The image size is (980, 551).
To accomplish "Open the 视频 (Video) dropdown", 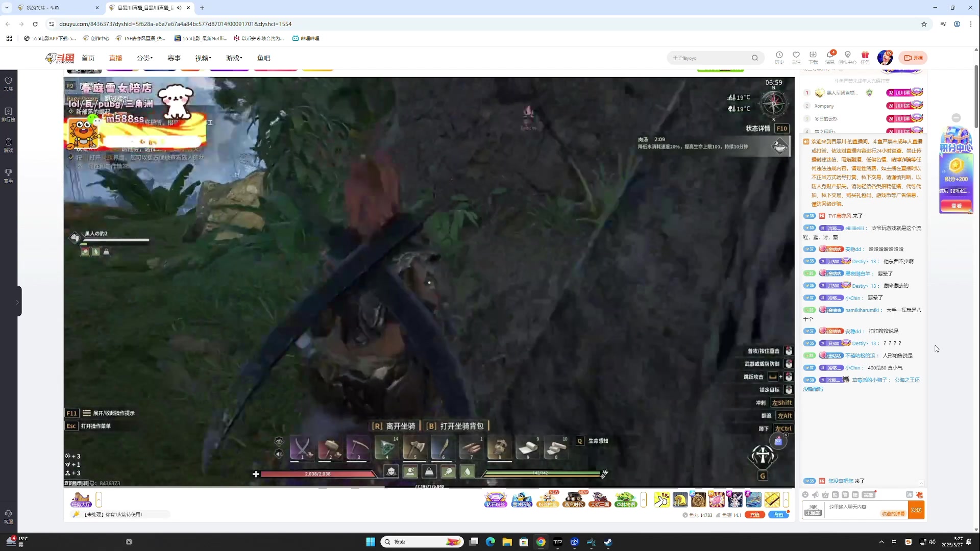I will pyautogui.click(x=203, y=58).
